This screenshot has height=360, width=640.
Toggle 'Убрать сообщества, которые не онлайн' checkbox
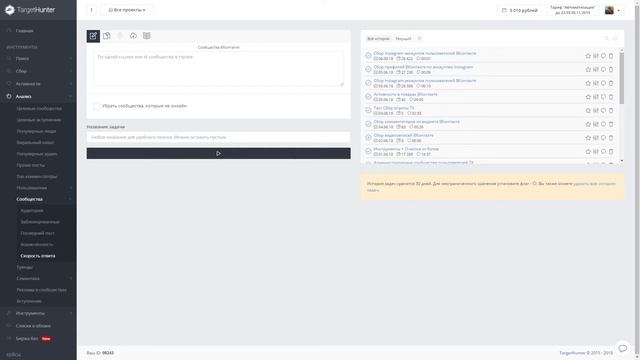click(96, 106)
